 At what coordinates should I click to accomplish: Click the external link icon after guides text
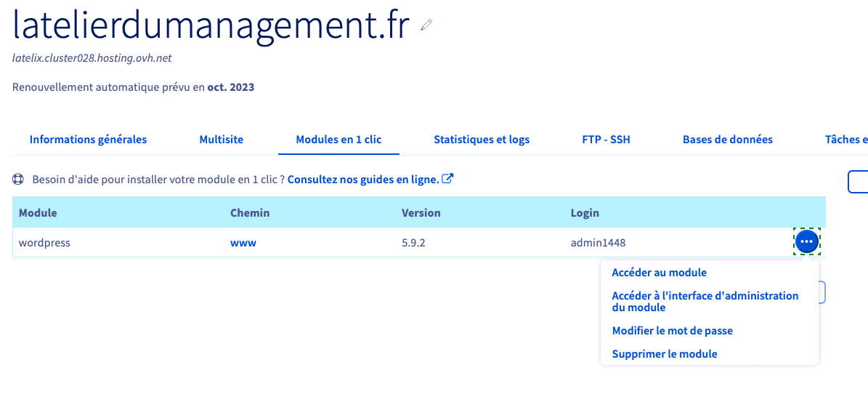(x=448, y=179)
